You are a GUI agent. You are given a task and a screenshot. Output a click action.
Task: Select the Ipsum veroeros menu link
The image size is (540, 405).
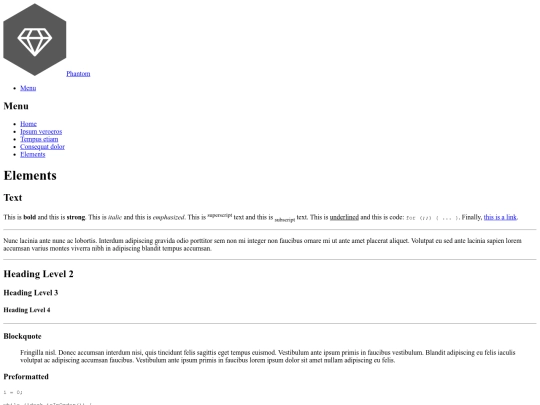coord(41,132)
